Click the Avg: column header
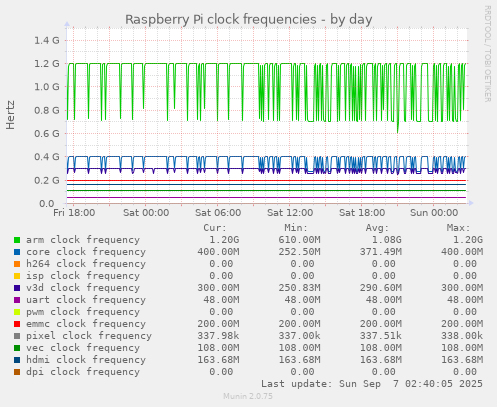The height and width of the screenshot is (407, 497). pos(377,228)
